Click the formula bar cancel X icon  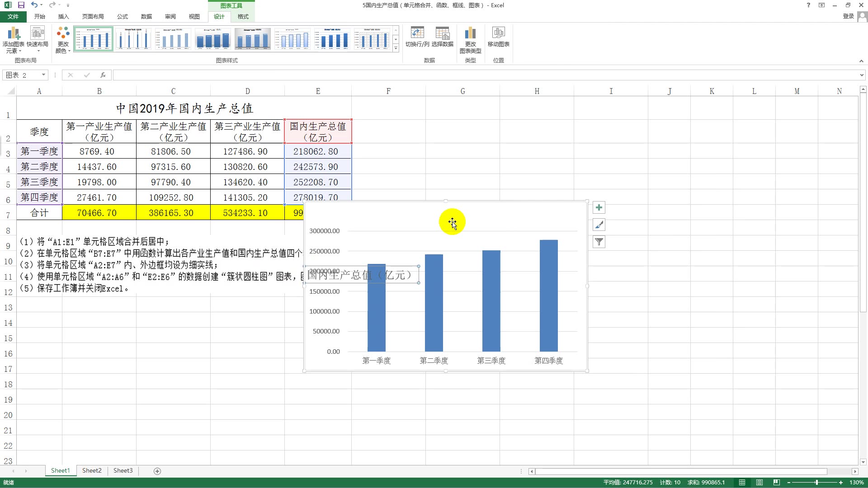tap(70, 75)
